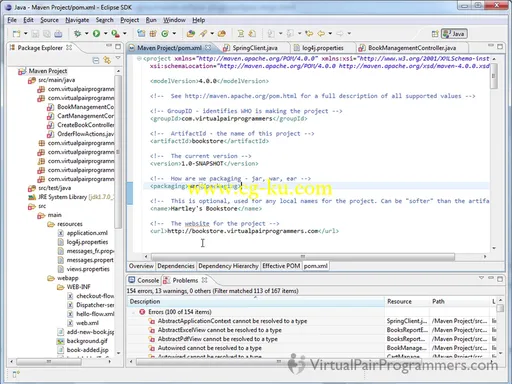
Task: Open the Project menu
Action: point(130,20)
